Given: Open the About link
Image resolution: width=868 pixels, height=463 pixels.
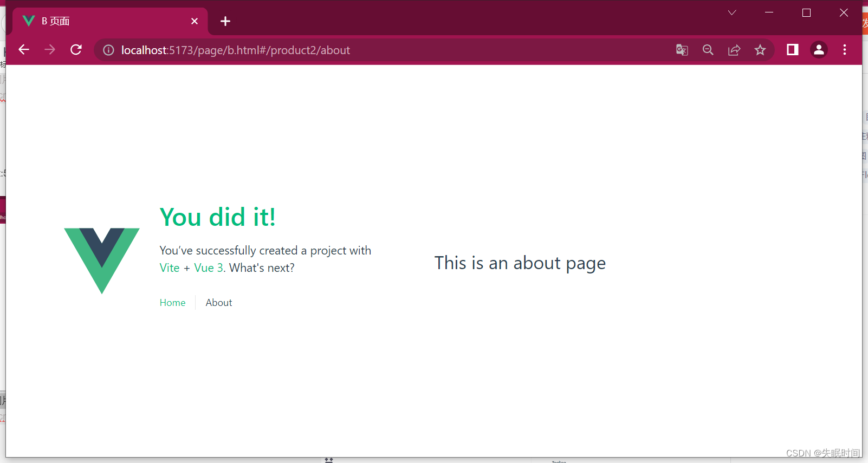Looking at the screenshot, I should 219,303.
